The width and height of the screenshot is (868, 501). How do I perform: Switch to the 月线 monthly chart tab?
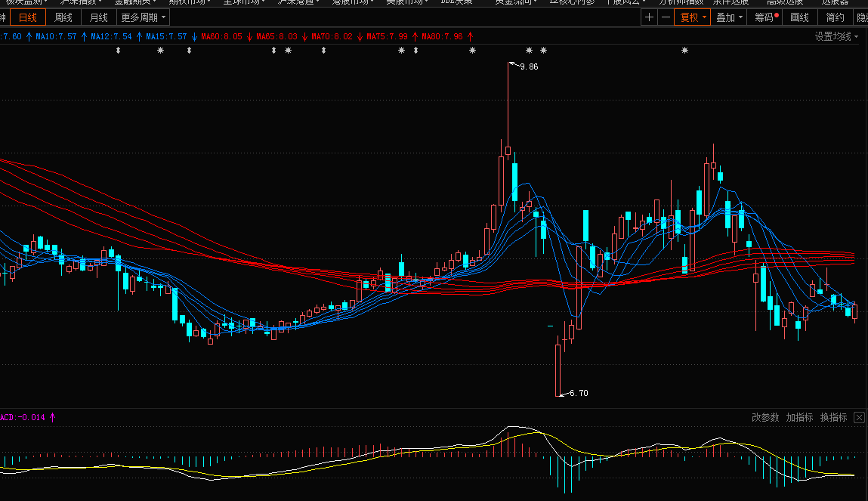coord(98,17)
